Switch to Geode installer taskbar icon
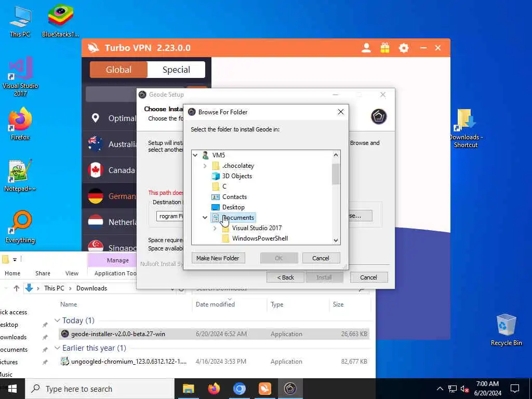Screen dimensions: 532x399 click(x=290, y=389)
